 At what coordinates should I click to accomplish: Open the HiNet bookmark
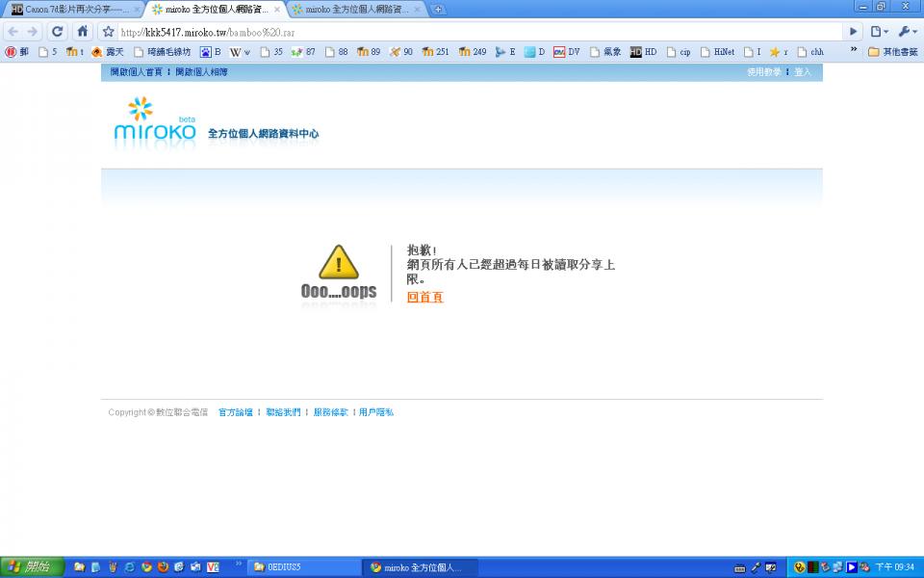click(718, 52)
